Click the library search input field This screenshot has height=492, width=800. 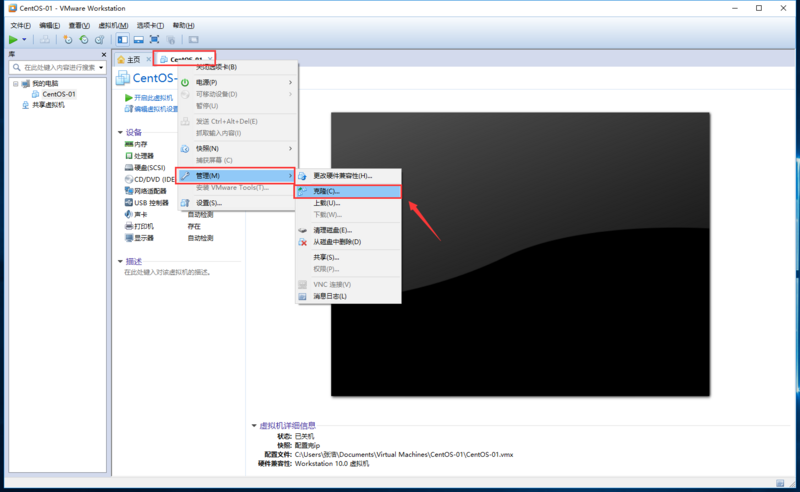tap(59, 67)
